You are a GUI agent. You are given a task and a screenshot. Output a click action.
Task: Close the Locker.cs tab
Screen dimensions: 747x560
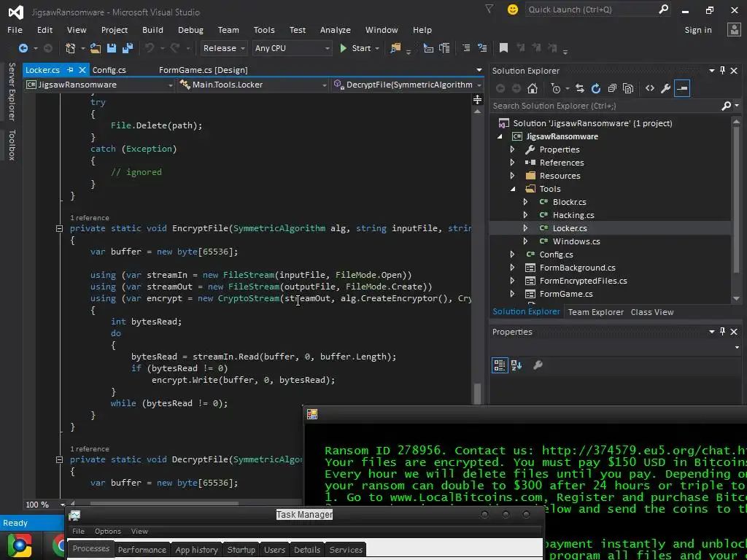(82, 70)
